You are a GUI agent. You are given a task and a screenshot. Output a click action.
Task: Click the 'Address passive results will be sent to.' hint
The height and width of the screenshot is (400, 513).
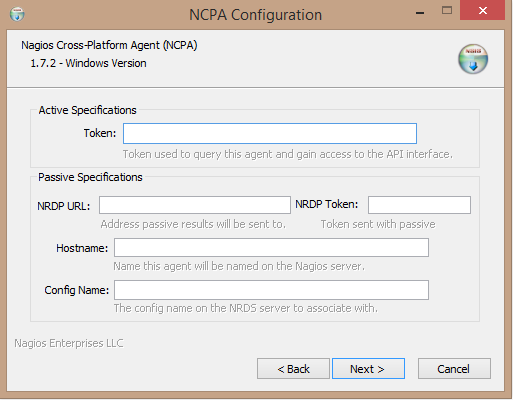point(193,224)
